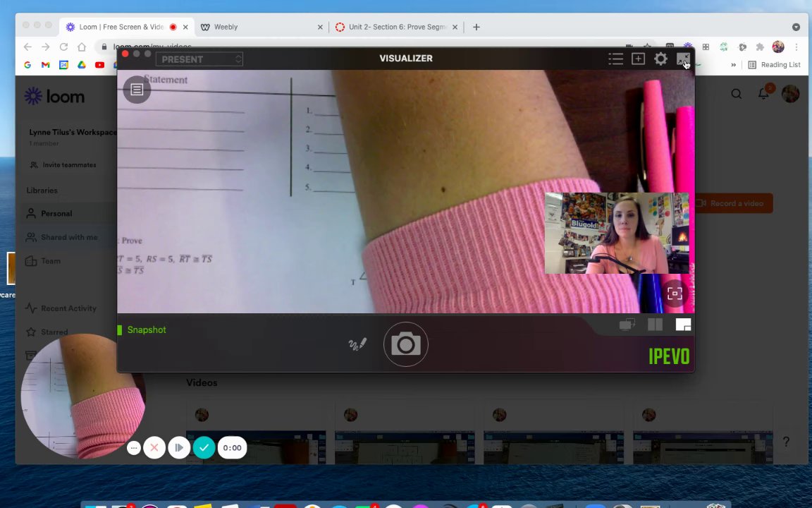Screen dimensions: 812x508
Task: Close the Unit 2- Section 6 tab
Action: click(455, 27)
